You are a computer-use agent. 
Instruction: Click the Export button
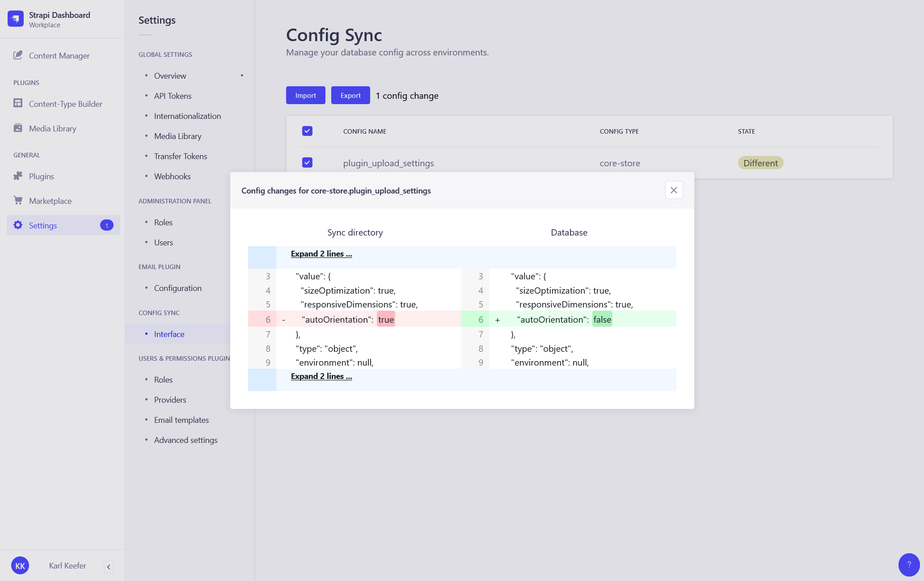tap(350, 95)
